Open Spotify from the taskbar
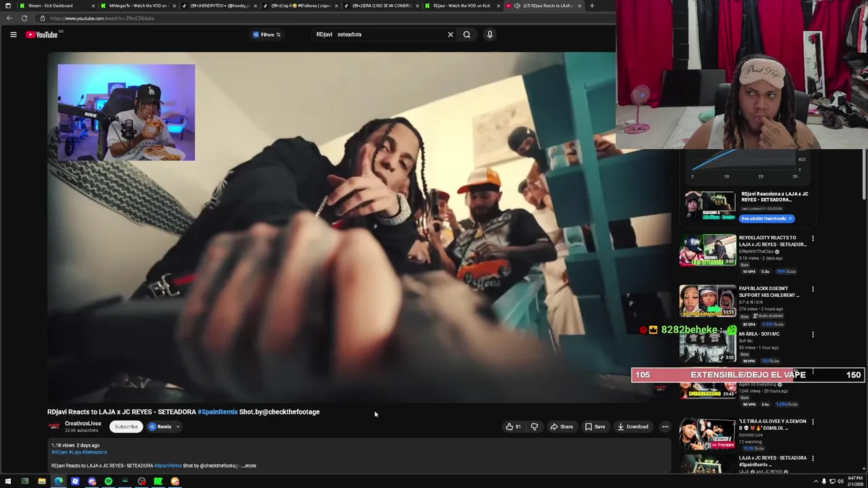Image resolution: width=868 pixels, height=488 pixels. (x=108, y=481)
